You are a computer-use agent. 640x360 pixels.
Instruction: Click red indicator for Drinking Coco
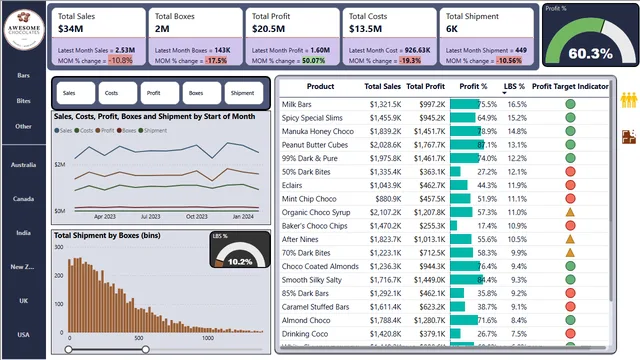tap(570, 333)
